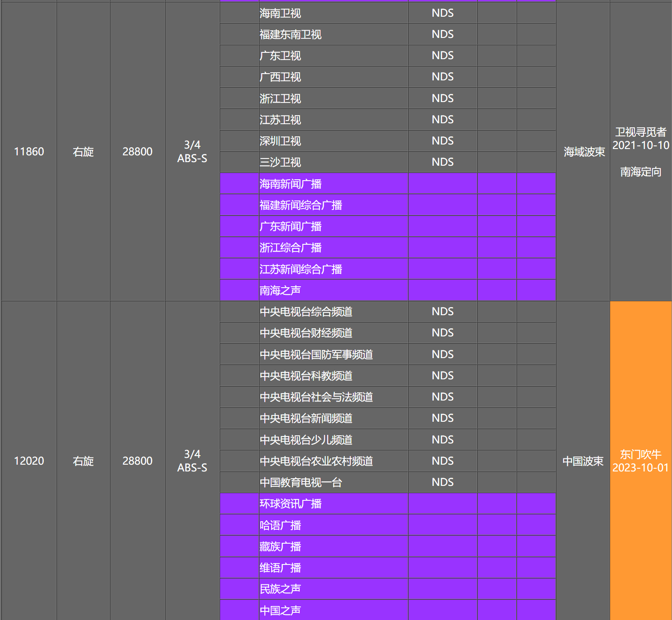Select the 民族之声 cell
The width and height of the screenshot is (672, 620).
pyautogui.click(x=334, y=589)
